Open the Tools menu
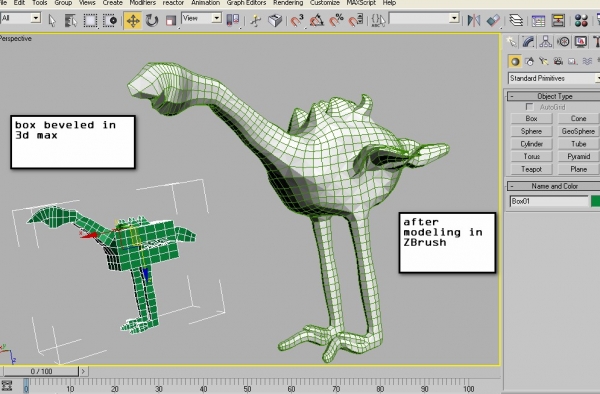Screen dimensions: 600x394 (39, 3)
